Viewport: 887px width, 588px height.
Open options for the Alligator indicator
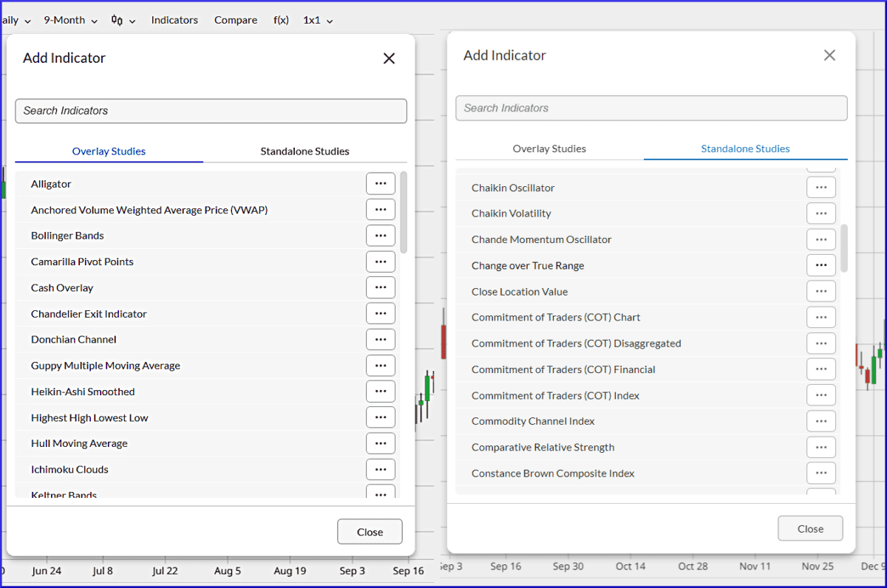click(380, 183)
